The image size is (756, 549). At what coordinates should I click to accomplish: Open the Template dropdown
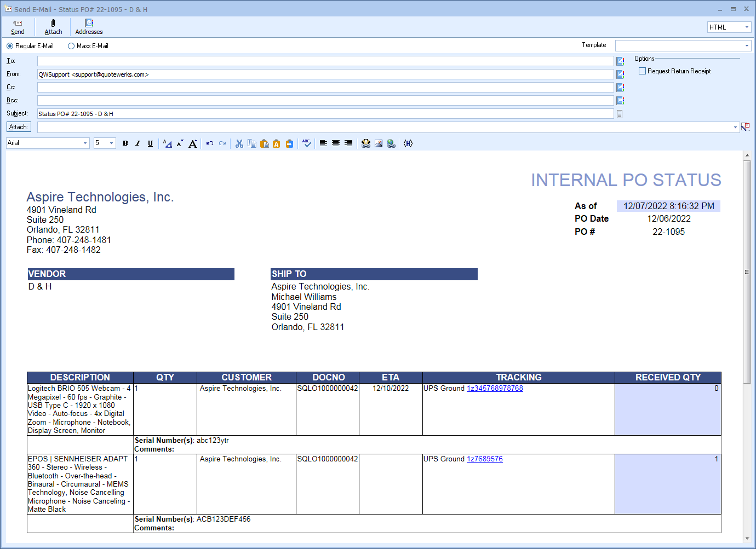coord(747,46)
